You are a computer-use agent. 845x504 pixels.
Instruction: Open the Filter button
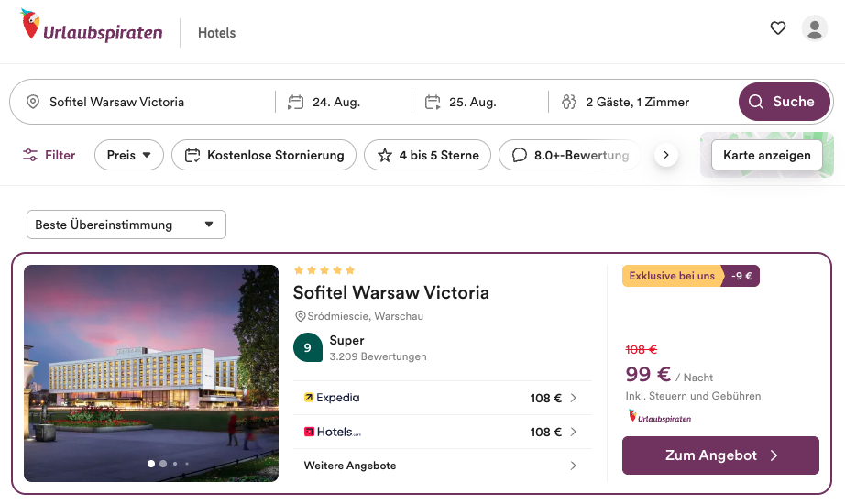click(x=49, y=155)
